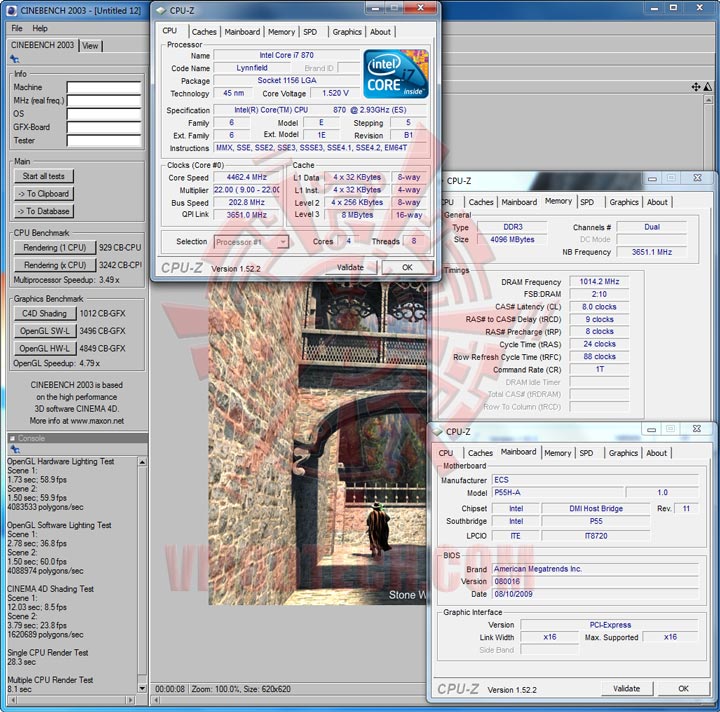Click the Tester input field
Image resolution: width=720 pixels, height=712 pixels.
click(104, 140)
